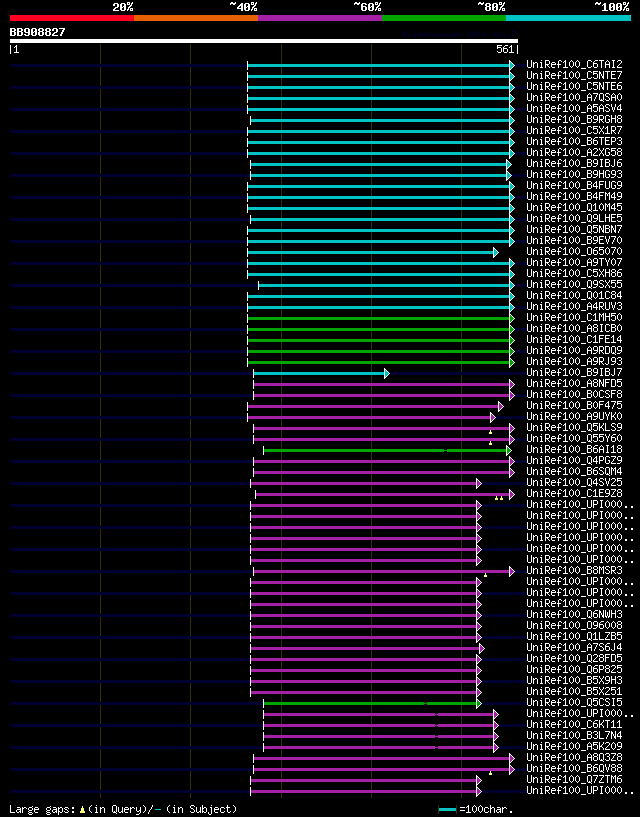Click the red 20% legend segment
This screenshot has height=817, width=640.
pos(72,18)
